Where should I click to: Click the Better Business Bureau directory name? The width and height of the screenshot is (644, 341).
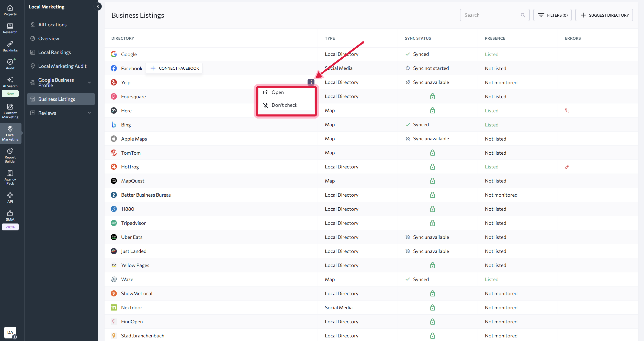(146, 195)
